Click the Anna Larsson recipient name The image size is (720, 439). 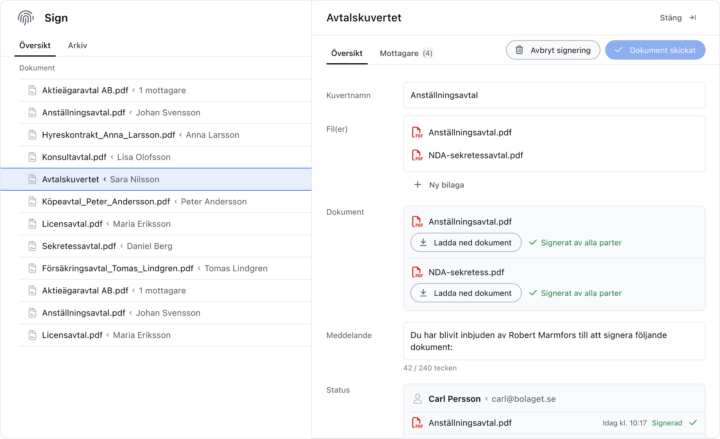click(x=213, y=135)
